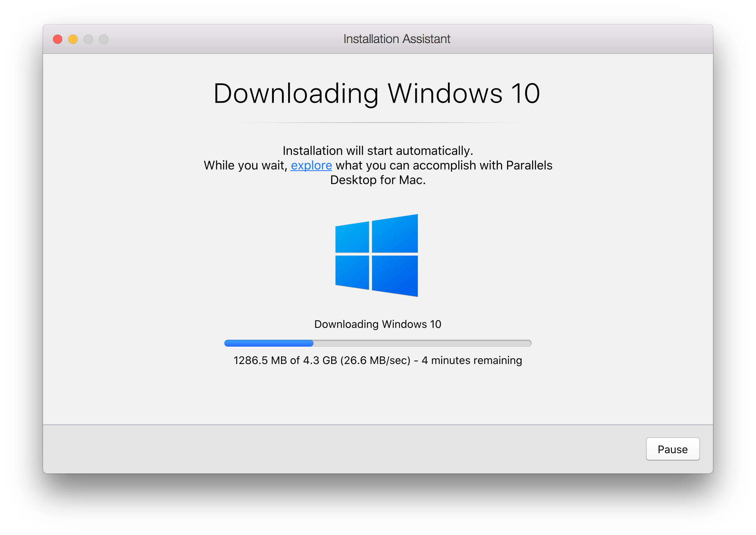
Task: Click the "(26.6 MB/sec)" download speed text
Action: tap(375, 361)
